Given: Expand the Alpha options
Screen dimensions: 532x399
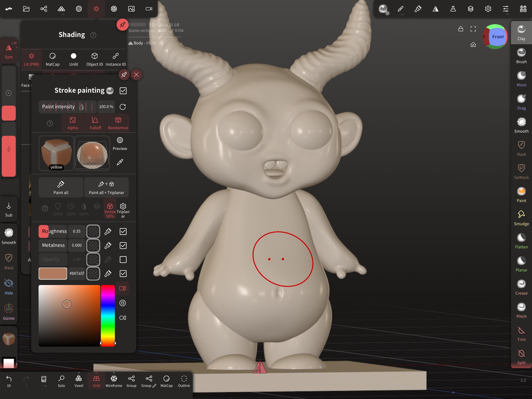Looking at the screenshot, I should coord(72,123).
